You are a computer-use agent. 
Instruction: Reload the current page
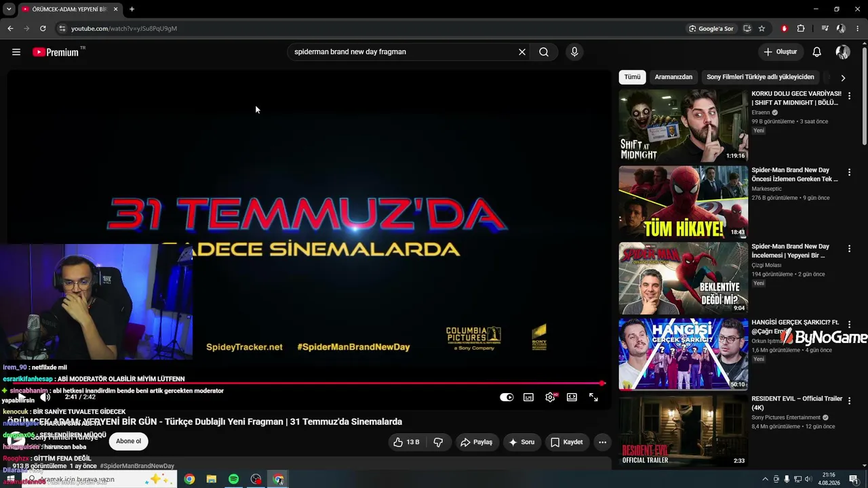43,28
